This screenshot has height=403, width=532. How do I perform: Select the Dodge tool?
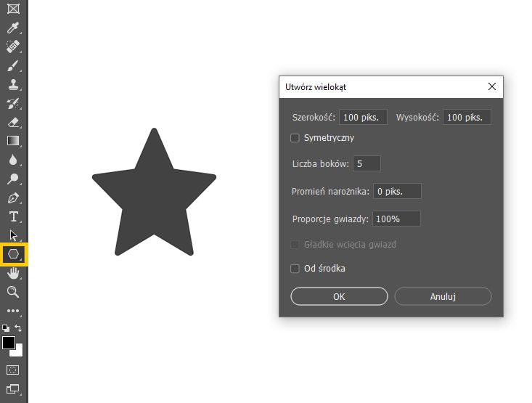13,179
